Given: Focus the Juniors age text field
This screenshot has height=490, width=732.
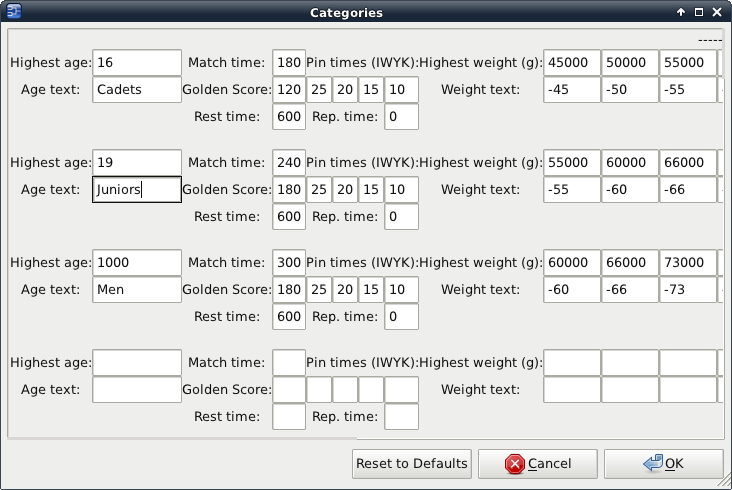Looking at the screenshot, I should click(x=136, y=190).
